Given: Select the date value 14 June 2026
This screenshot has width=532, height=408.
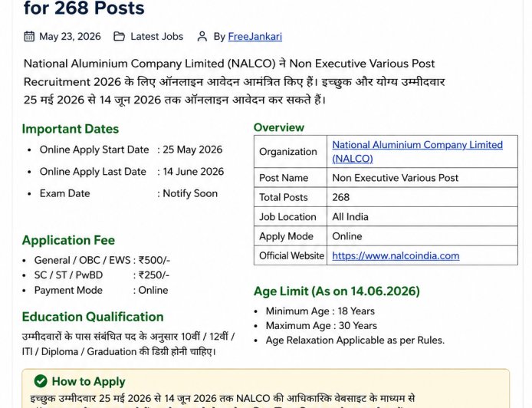Looking at the screenshot, I should coord(193,172).
